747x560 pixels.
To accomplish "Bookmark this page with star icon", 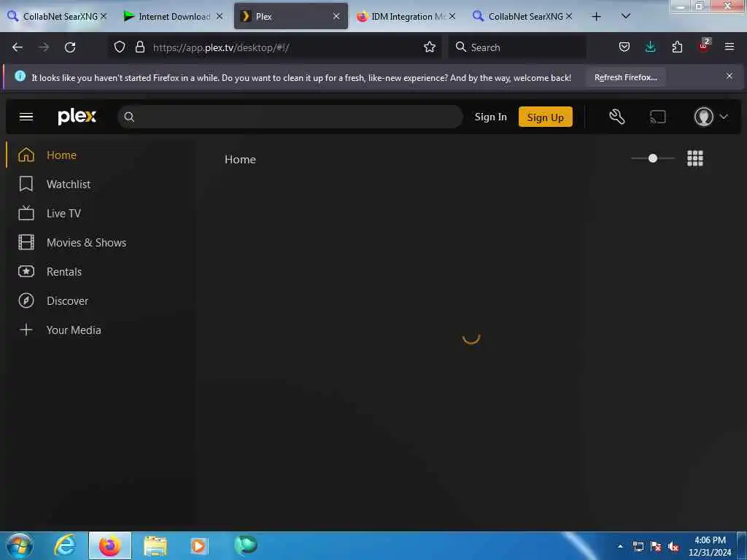I will coord(430,47).
